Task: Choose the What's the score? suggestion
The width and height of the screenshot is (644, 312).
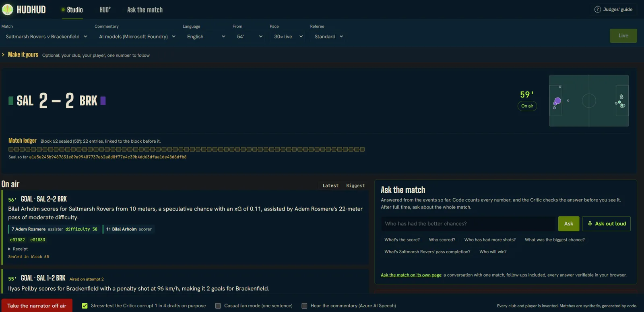Action: click(x=402, y=240)
